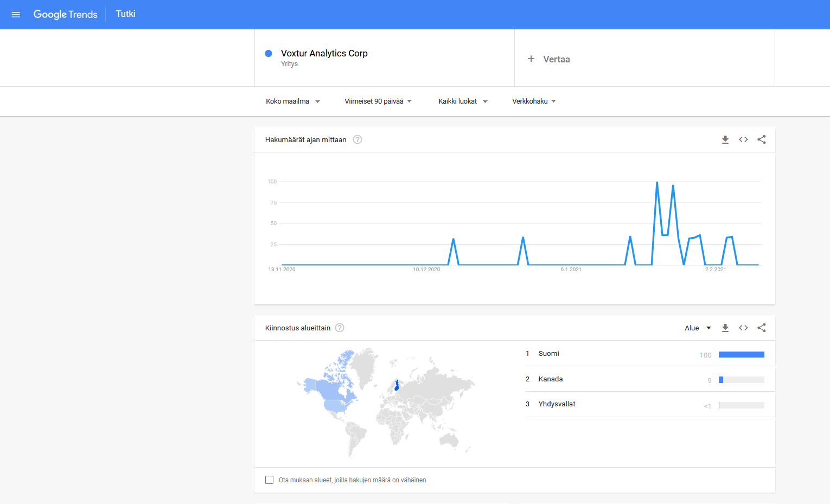
Task: Open the hamburger main menu
Action: pyautogui.click(x=16, y=15)
